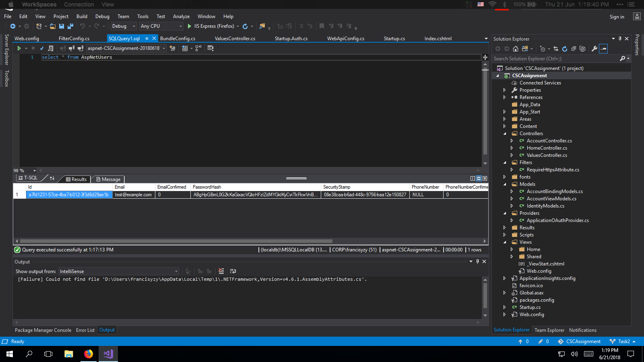Sync Solution Explorer with active document
The image size is (644, 362).
(555, 49)
